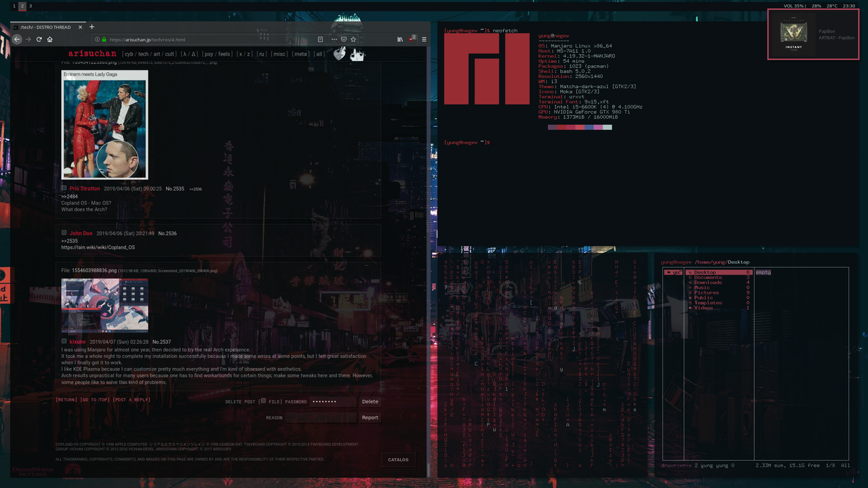Click the browser back arrow button
The height and width of the screenshot is (488, 868).
pyautogui.click(x=18, y=39)
